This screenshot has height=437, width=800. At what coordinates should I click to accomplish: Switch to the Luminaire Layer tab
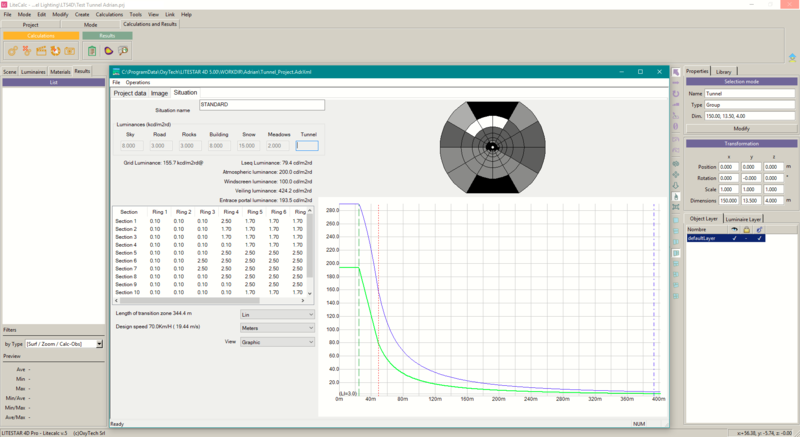coord(743,219)
